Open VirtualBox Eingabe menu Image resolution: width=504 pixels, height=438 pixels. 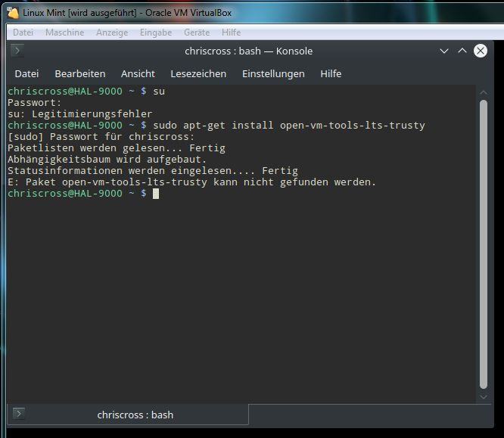156,33
